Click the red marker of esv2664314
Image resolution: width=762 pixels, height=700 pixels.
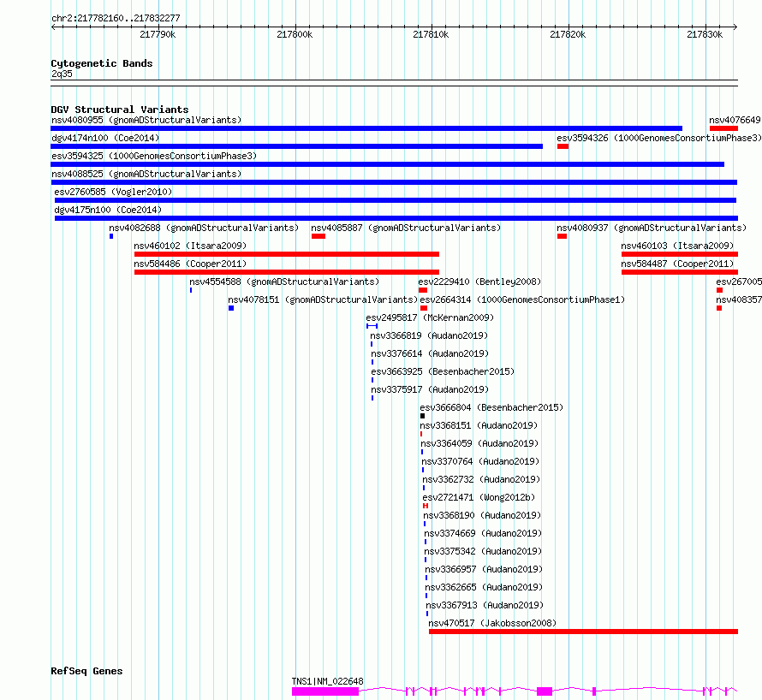point(424,308)
